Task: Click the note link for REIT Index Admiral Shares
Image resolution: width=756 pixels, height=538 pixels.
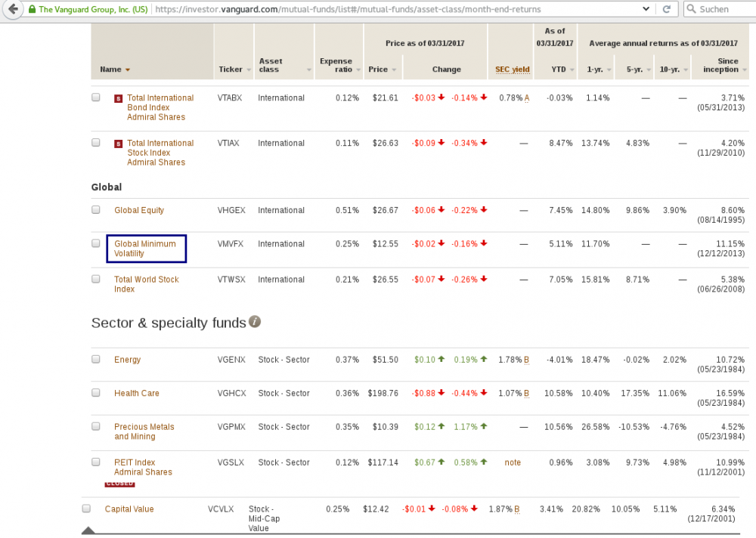Action: [513, 462]
